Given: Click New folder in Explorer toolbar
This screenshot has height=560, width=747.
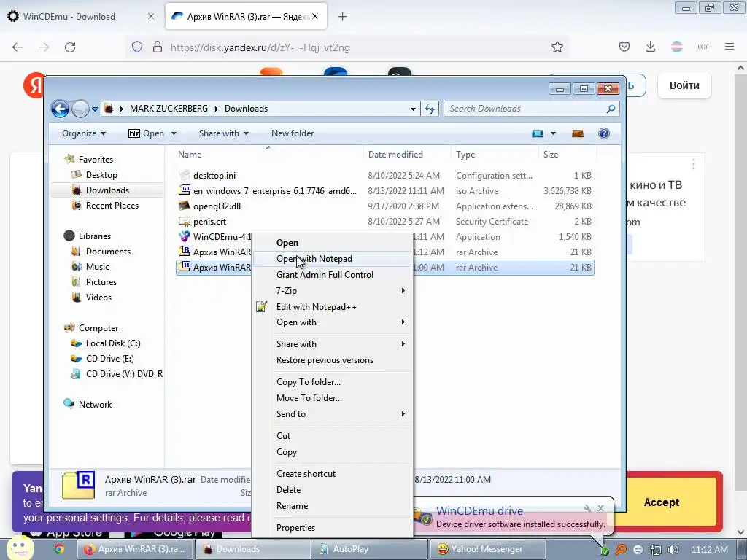Looking at the screenshot, I should pyautogui.click(x=293, y=133).
